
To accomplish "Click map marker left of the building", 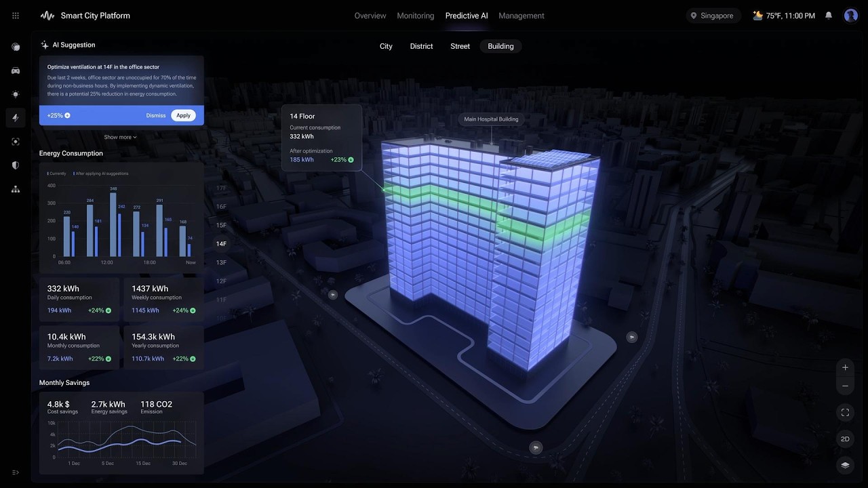I will (333, 294).
